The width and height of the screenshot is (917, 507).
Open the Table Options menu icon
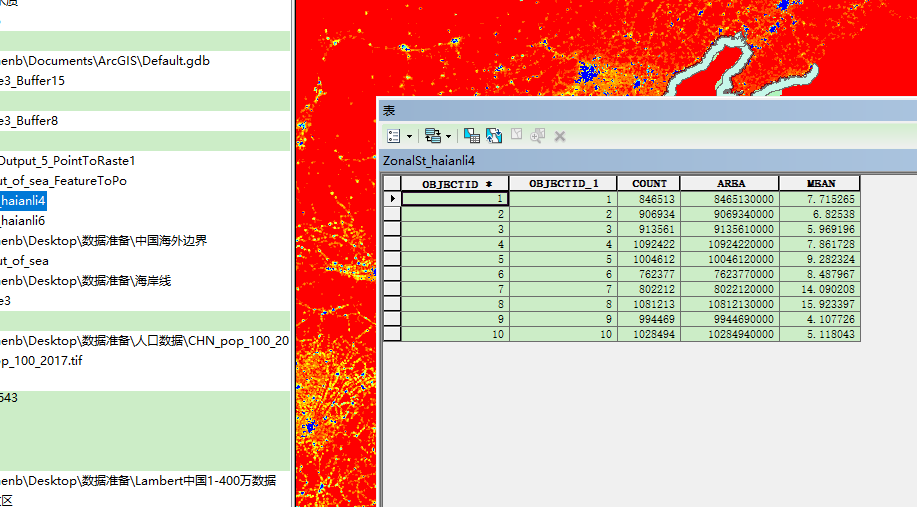(x=394, y=136)
